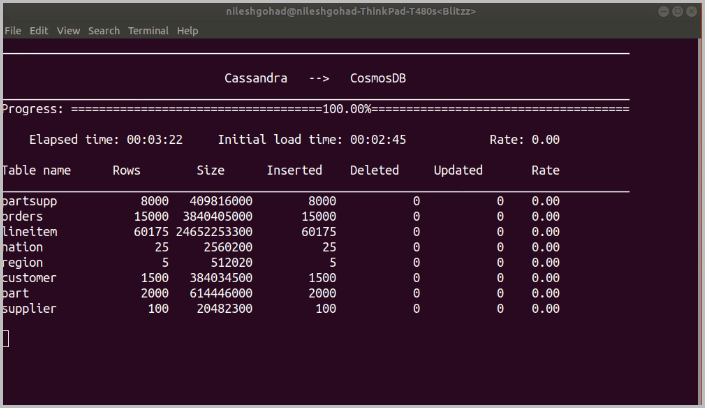Click the 'Rows' column header
Viewport: 705px width, 408px height.
pyautogui.click(x=126, y=170)
